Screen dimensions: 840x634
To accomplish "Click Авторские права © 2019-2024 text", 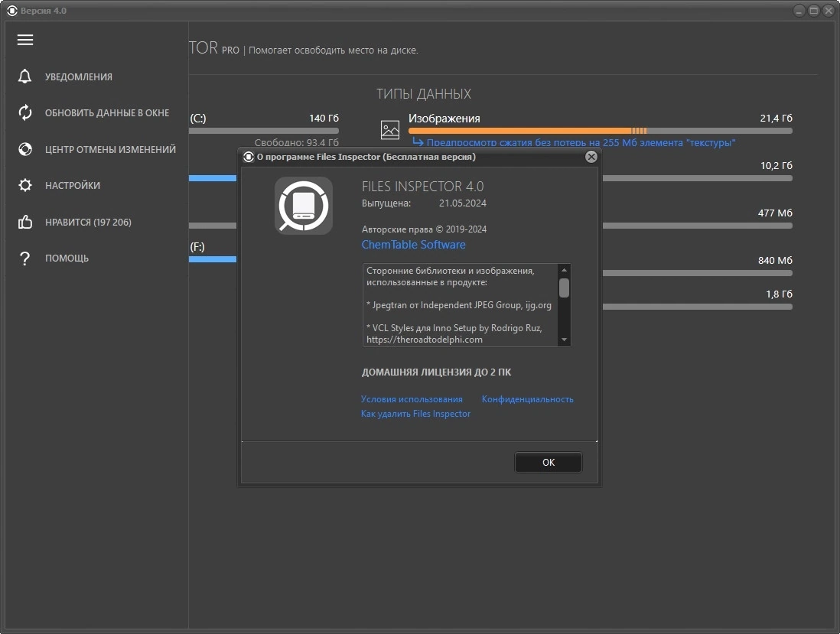I will 425,229.
